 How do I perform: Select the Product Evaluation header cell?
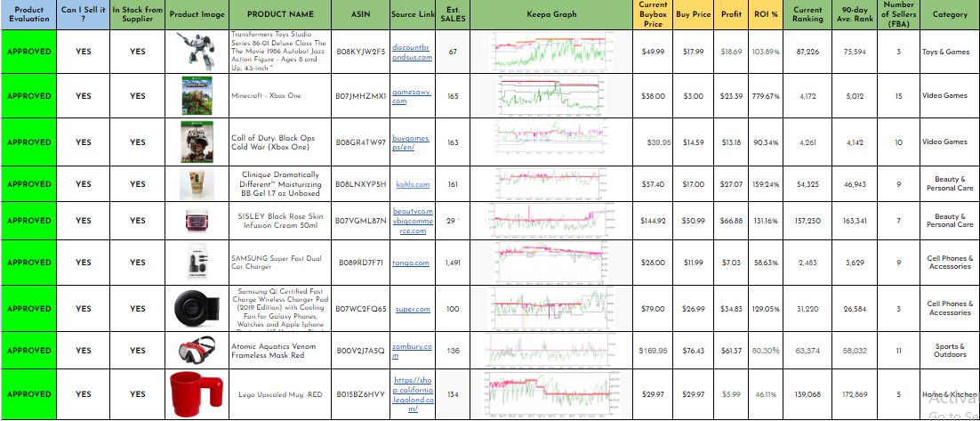pyautogui.click(x=28, y=14)
